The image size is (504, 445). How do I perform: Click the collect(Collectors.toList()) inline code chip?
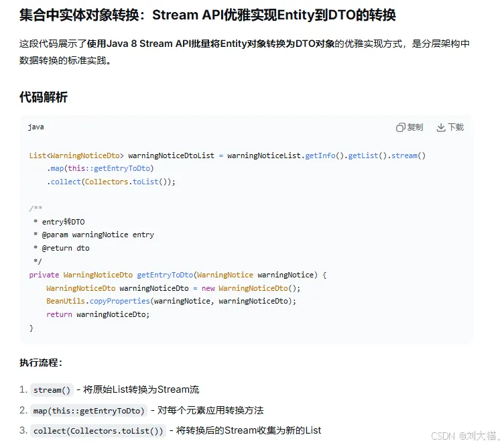[x=98, y=431]
